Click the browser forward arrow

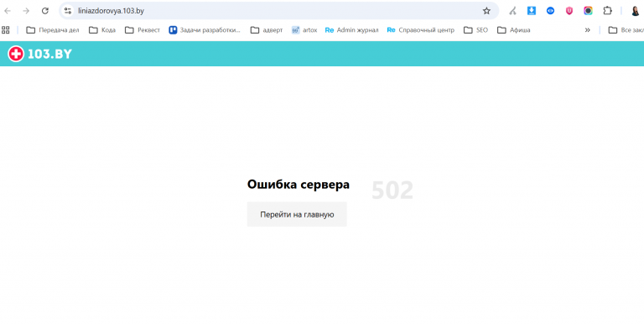click(x=26, y=11)
